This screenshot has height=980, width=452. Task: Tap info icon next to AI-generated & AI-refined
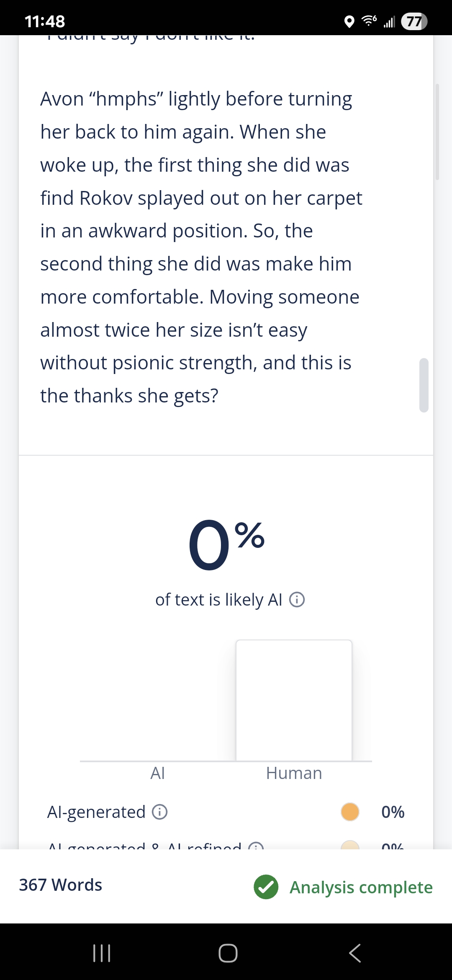256,846
